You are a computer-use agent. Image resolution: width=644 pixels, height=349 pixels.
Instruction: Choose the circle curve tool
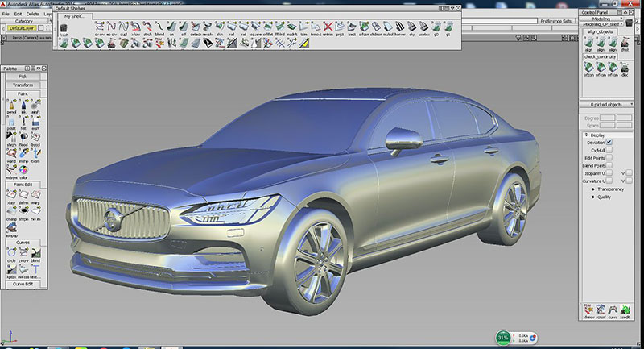(x=11, y=253)
